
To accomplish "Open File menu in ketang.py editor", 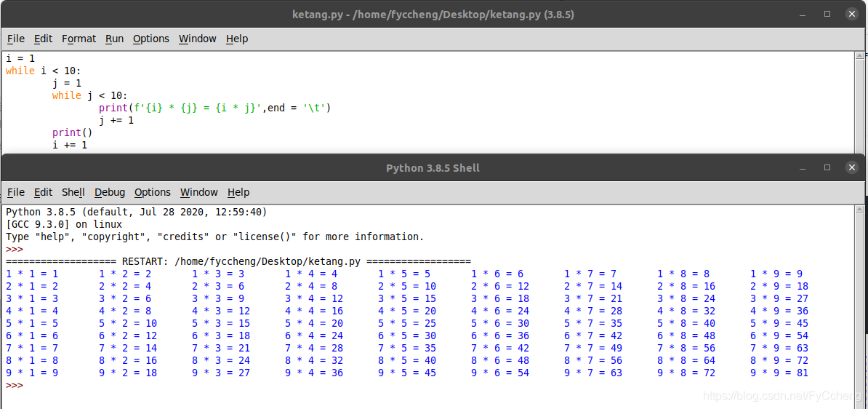I will [15, 39].
